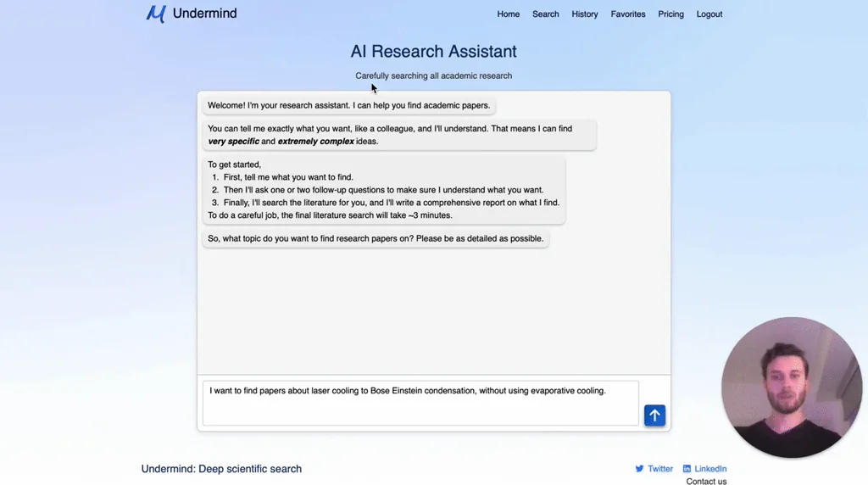Click 'Undermind: Deep scientific search' footer text
This screenshot has height=485, width=868.
(x=221, y=469)
